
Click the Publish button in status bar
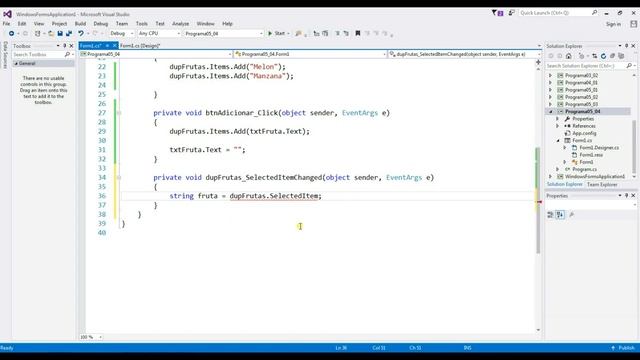pyautogui.click(x=623, y=348)
